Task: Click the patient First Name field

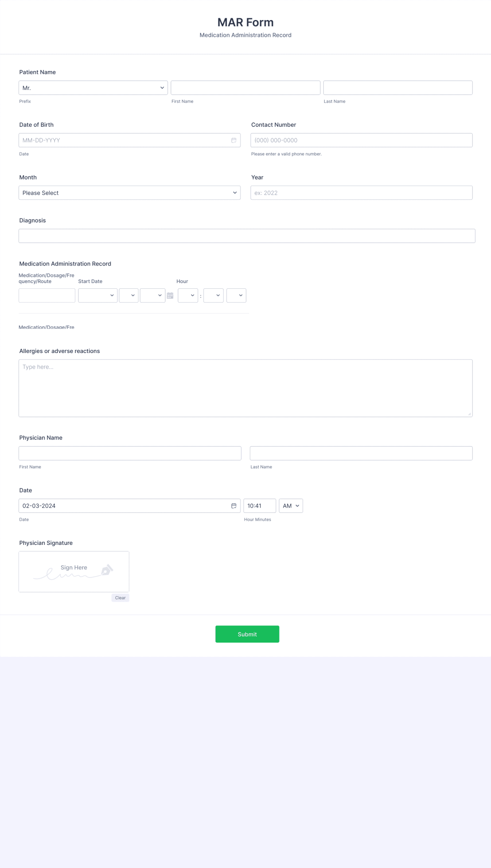Action: click(x=245, y=88)
